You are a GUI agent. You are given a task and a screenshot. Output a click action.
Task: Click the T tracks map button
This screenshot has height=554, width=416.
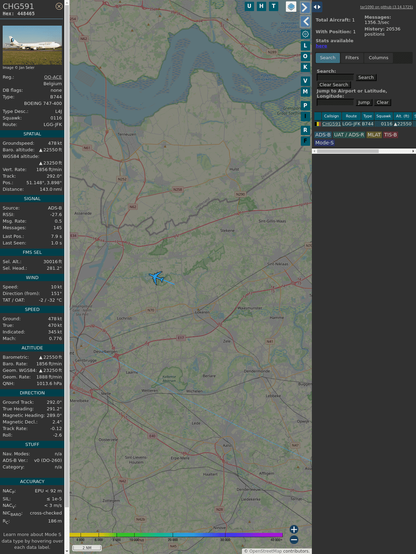click(273, 6)
